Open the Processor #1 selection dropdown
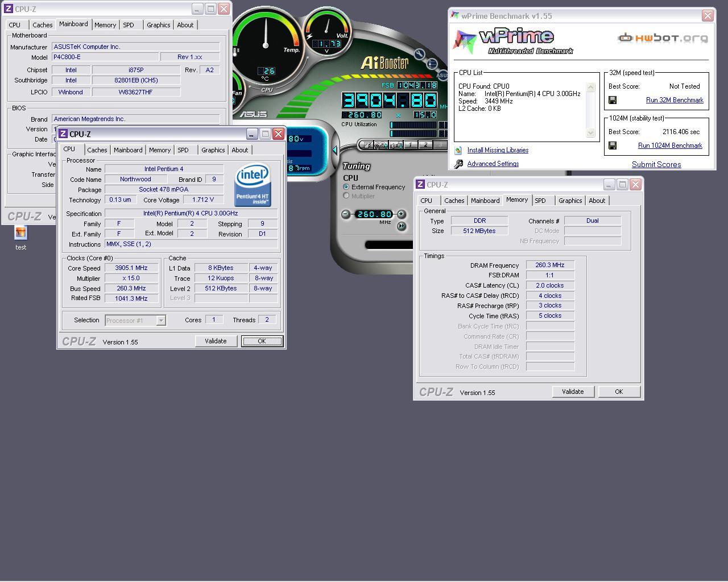The height and width of the screenshot is (582, 728). click(161, 321)
